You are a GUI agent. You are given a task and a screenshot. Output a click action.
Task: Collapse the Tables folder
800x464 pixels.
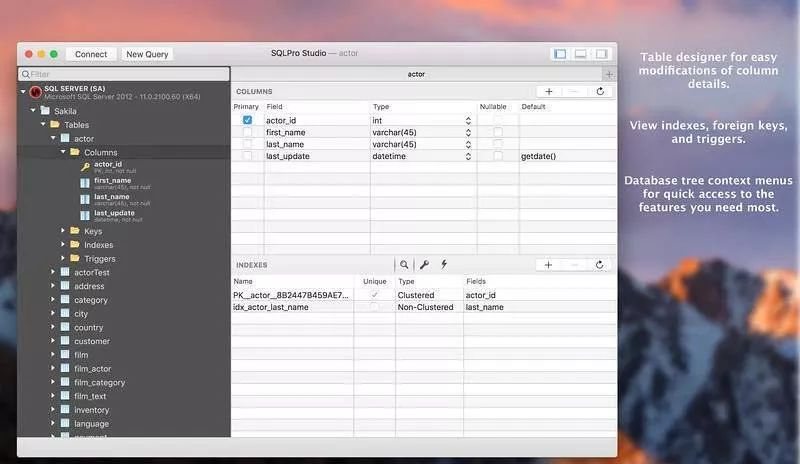43,124
